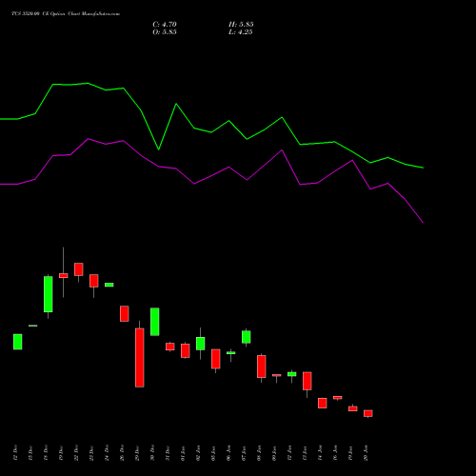Select the first green candle for 12 Dec
The width and height of the screenshot is (476, 476).
coord(18,342)
